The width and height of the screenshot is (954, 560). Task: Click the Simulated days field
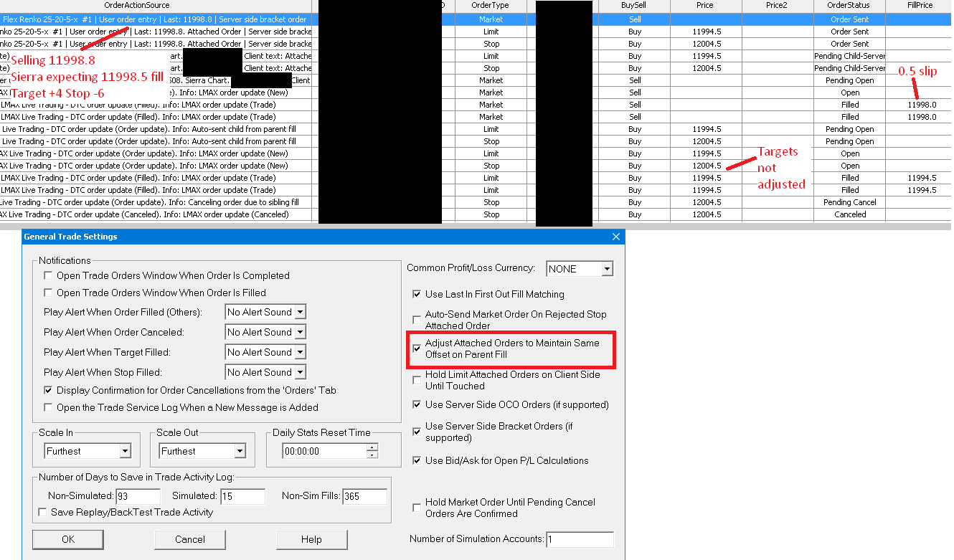click(x=242, y=496)
